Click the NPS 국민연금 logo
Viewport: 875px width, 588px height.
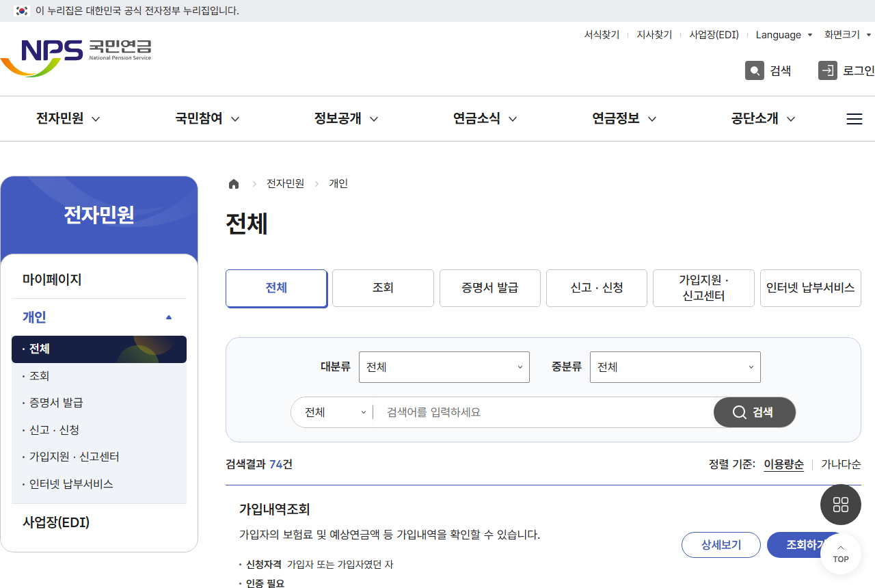(x=76, y=57)
